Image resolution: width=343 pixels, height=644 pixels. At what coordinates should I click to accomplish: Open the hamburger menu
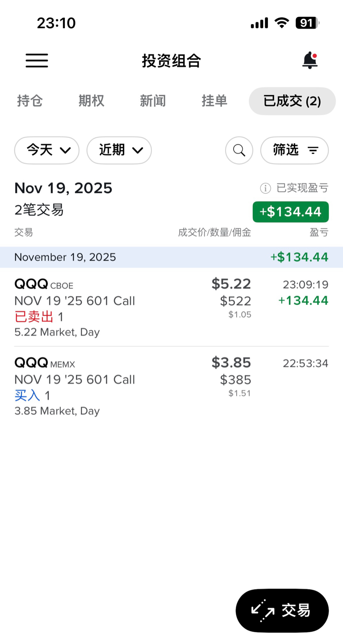pos(37,60)
